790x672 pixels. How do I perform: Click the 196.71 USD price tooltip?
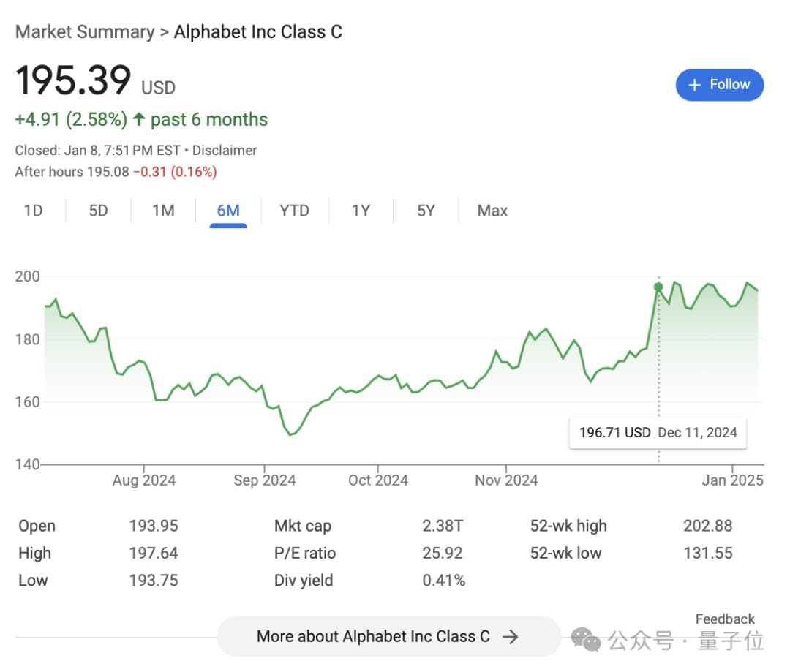point(658,432)
